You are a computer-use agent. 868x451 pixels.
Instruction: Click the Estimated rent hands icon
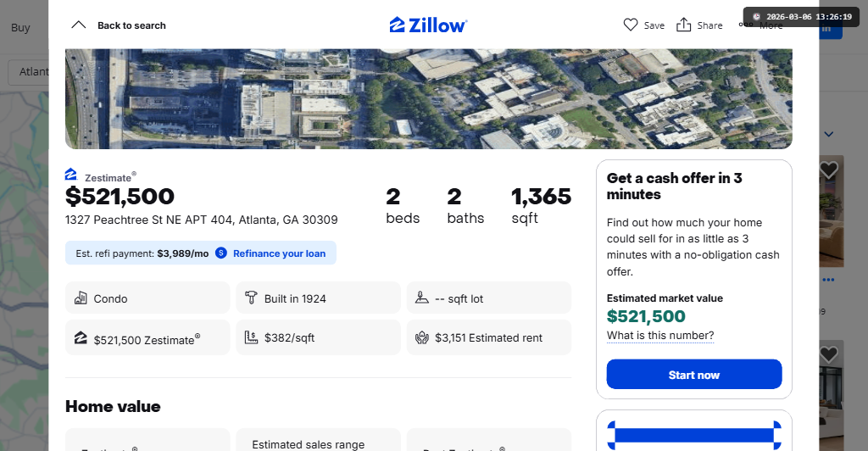422,337
